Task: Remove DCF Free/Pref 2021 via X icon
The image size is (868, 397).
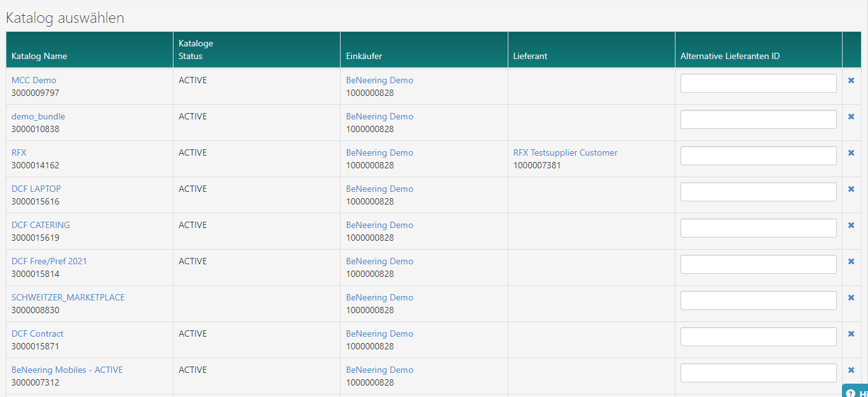Action: 851,262
